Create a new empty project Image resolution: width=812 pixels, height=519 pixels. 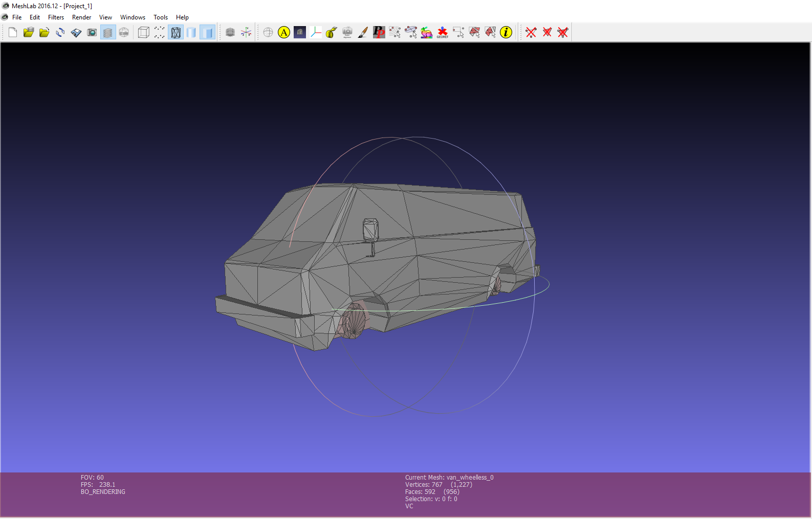(x=13, y=33)
